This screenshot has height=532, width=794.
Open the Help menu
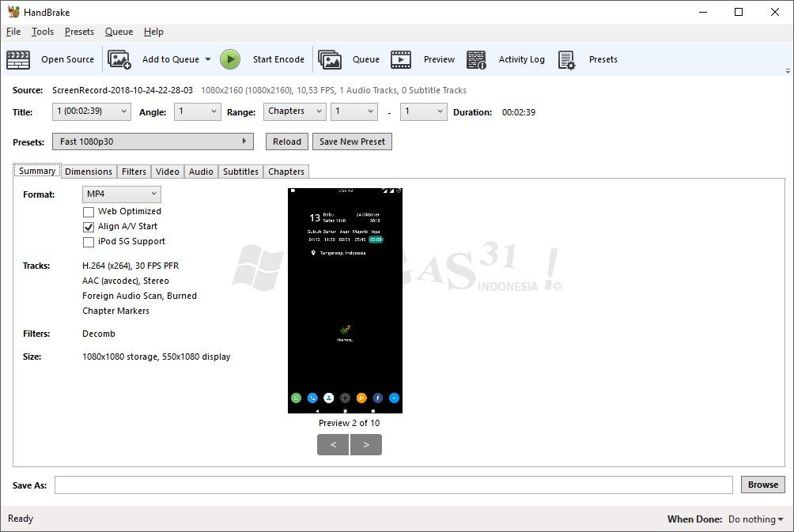(x=153, y=32)
